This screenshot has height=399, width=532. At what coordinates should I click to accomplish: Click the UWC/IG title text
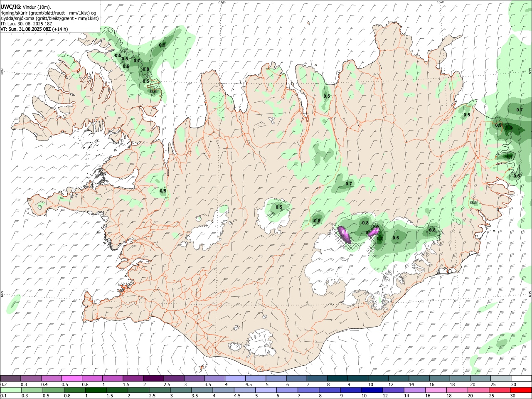tap(10, 7)
